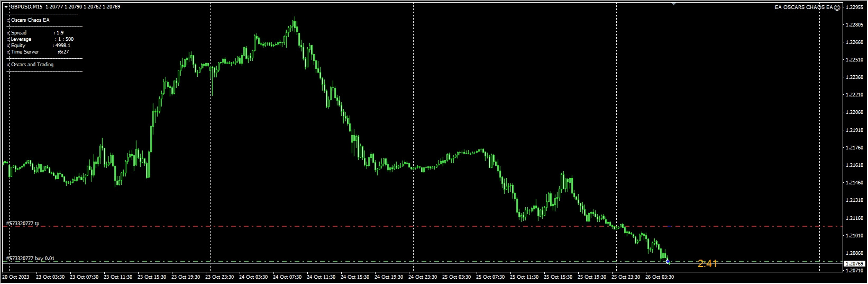Click the '24 Oct 03:30' time axis label
This screenshot has height=284, width=868.
pyautogui.click(x=253, y=277)
